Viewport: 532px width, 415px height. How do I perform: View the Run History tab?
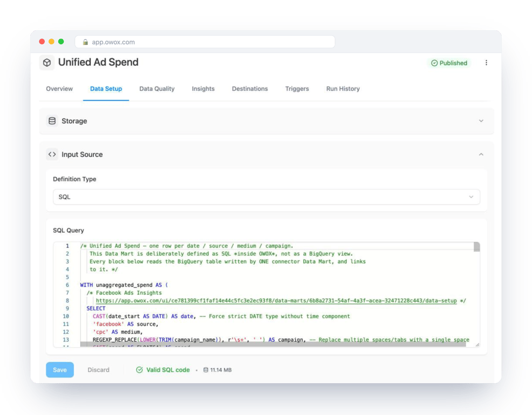pos(342,89)
